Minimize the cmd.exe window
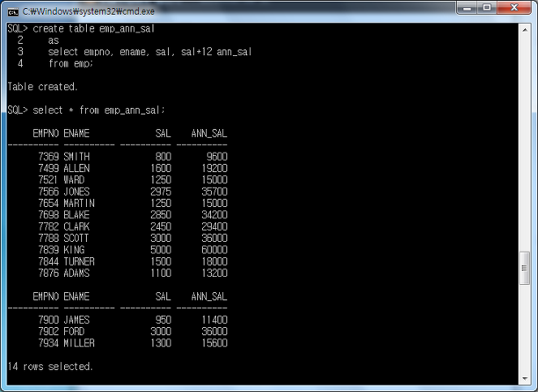The height and width of the screenshot is (392, 538). click(x=467, y=7)
